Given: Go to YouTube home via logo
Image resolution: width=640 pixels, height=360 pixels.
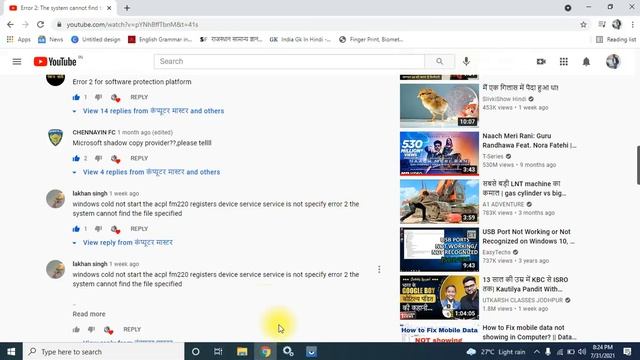Looking at the screenshot, I should pyautogui.click(x=56, y=62).
